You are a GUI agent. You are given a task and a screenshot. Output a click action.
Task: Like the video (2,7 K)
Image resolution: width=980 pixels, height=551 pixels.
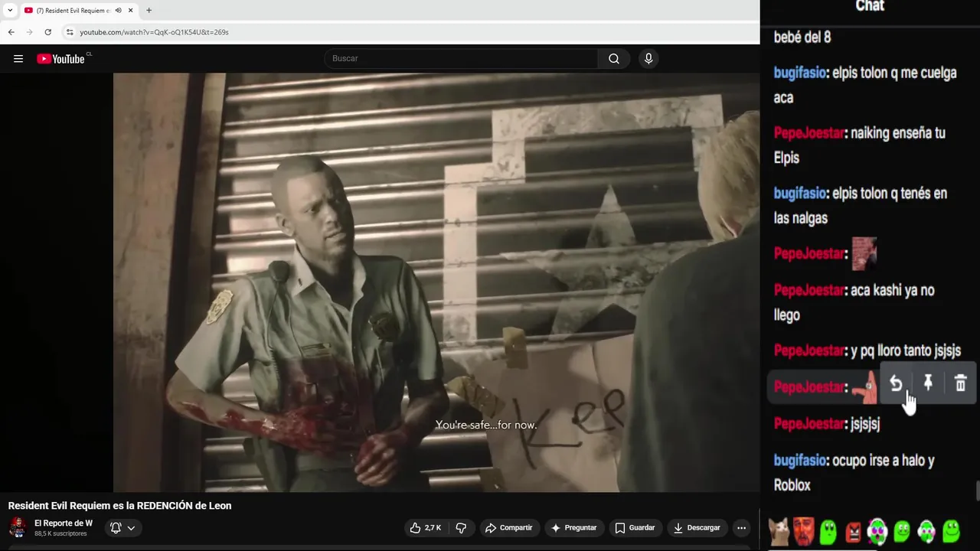425,528
